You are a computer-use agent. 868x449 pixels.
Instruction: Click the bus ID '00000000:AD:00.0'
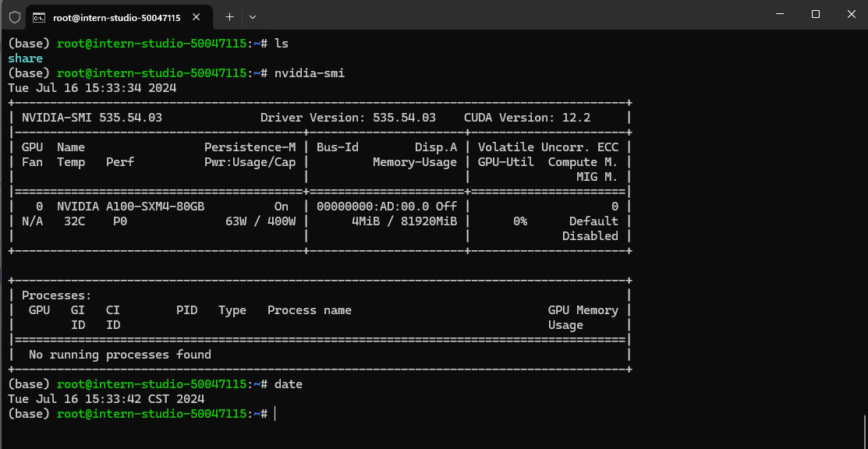373,207
